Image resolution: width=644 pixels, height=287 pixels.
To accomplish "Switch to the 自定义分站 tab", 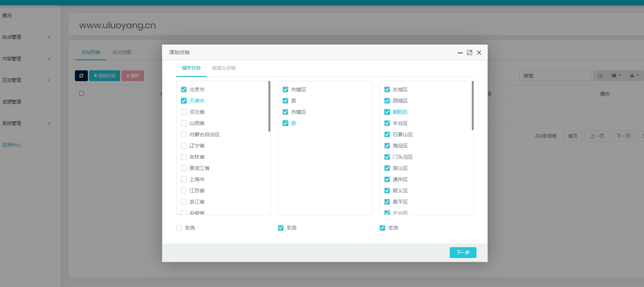I will coord(224,68).
